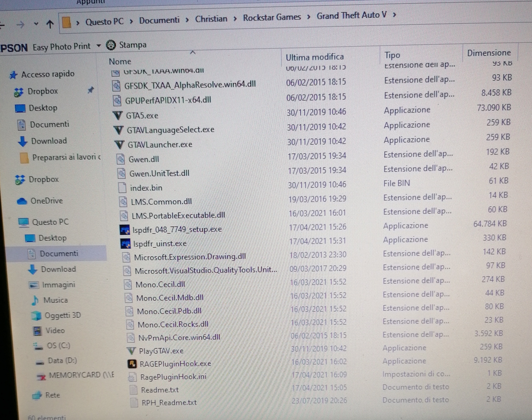Go up one folder with up arrow
Image resolution: width=532 pixels, height=420 pixels.
[x=50, y=24]
